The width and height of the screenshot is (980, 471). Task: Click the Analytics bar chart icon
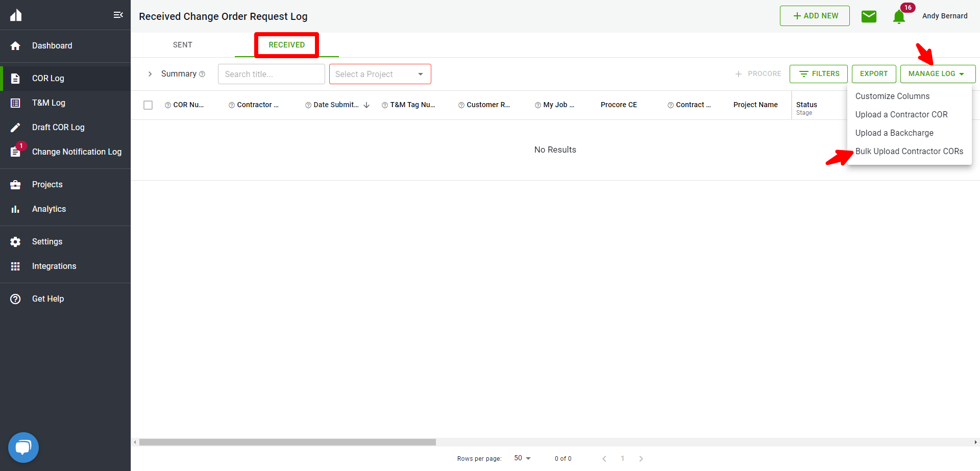pos(15,209)
